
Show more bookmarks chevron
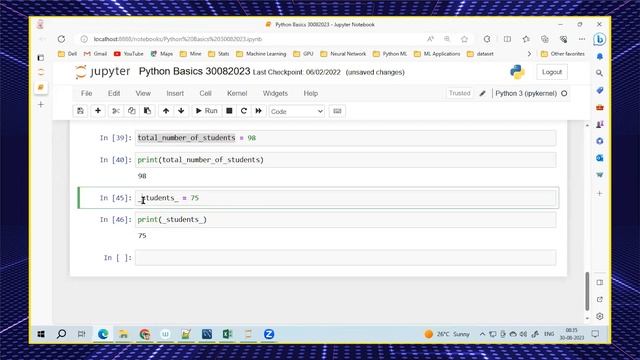click(529, 54)
